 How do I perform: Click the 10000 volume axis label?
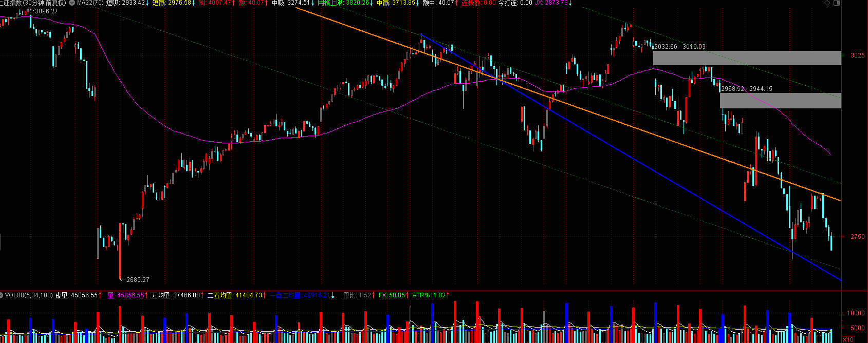(856, 313)
